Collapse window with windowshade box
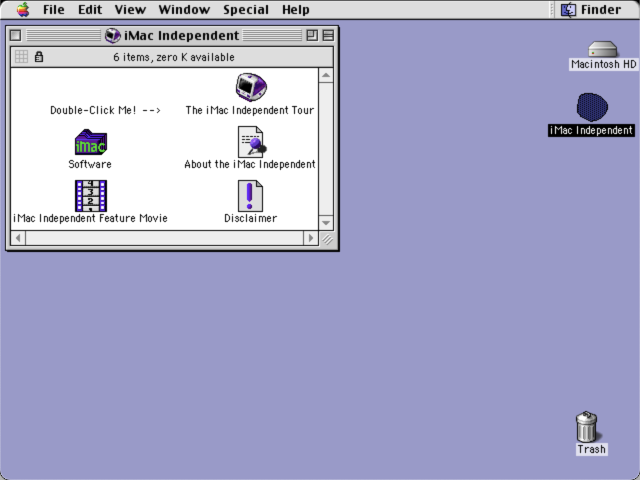The height and width of the screenshot is (480, 640). (x=328, y=36)
